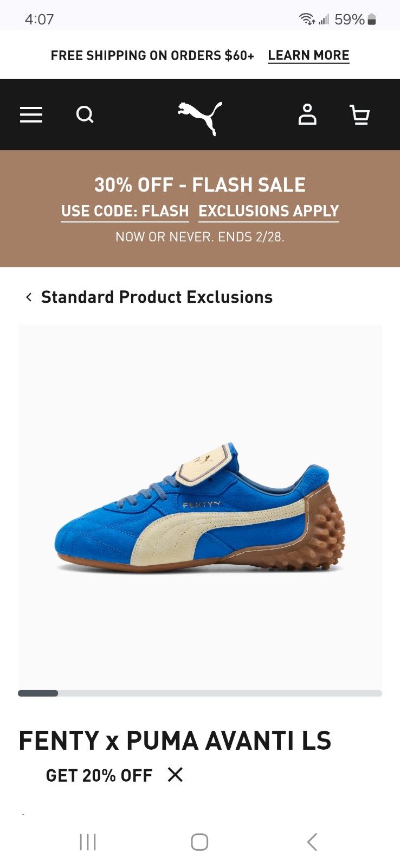Go home via the Puma cat logo
The width and height of the screenshot is (400, 868).
[x=200, y=118]
